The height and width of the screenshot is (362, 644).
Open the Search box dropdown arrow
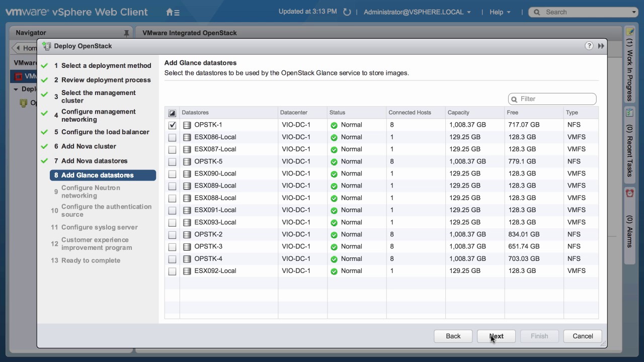633,12
